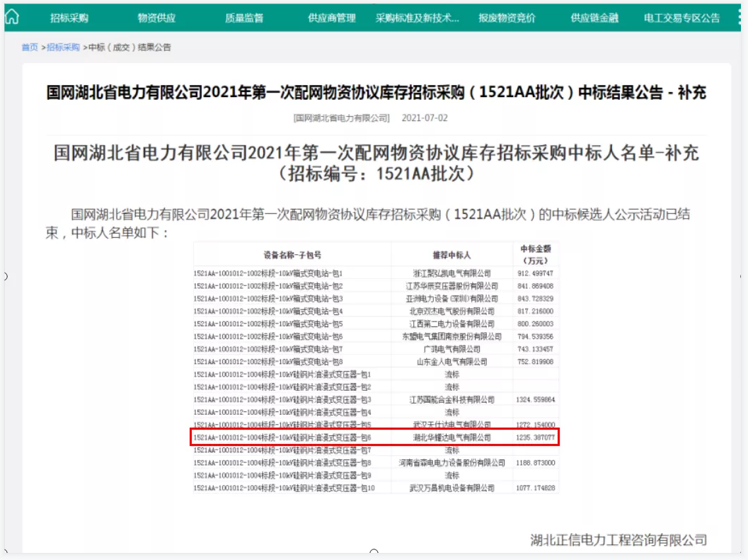The width and height of the screenshot is (748, 560).
Task: Click the [国网湖北省电力有限公司] source label
Action: pos(341,118)
